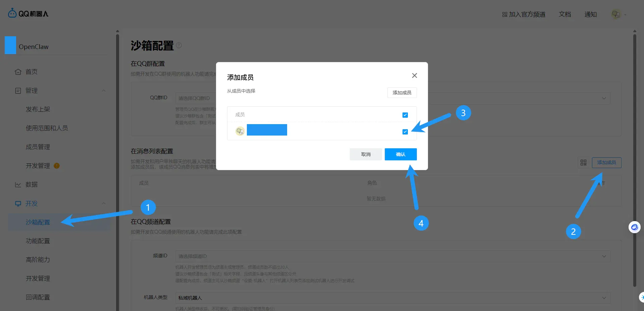Go to 成员管理 in the sidebar

pyautogui.click(x=38, y=147)
